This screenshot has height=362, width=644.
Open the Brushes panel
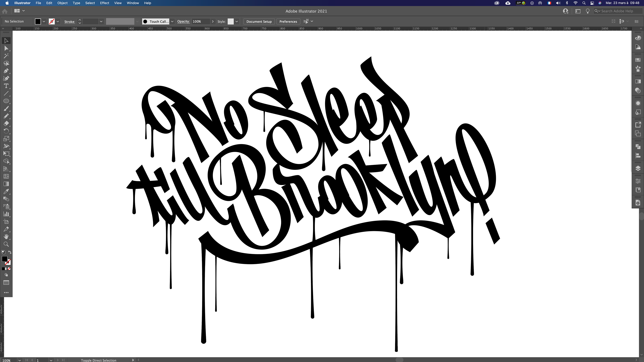click(x=638, y=68)
